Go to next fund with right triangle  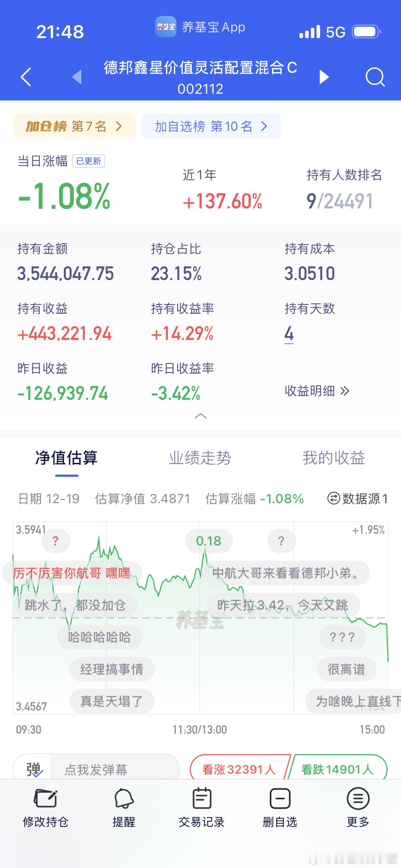point(324,77)
